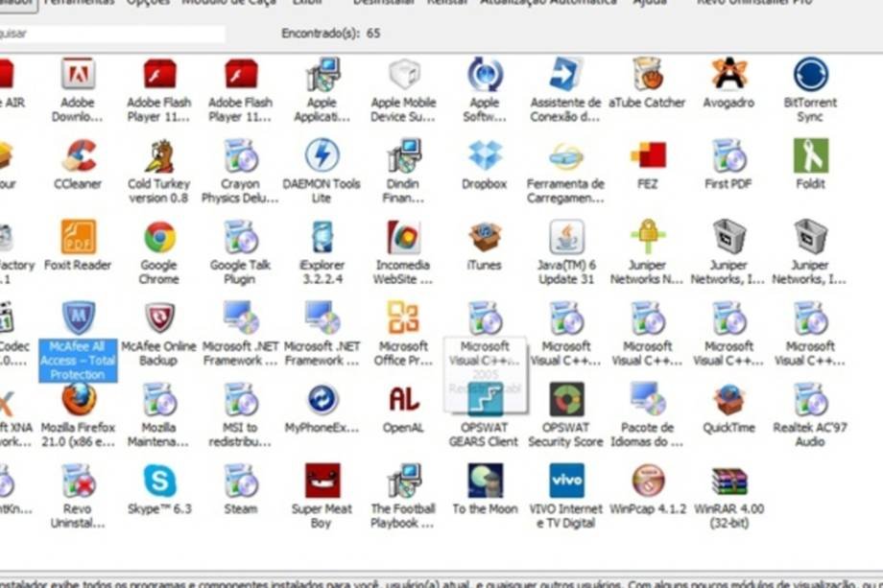Image resolution: width=883 pixels, height=588 pixels.
Task: Click the Apple Mobile Device Support icon
Action: [403, 74]
